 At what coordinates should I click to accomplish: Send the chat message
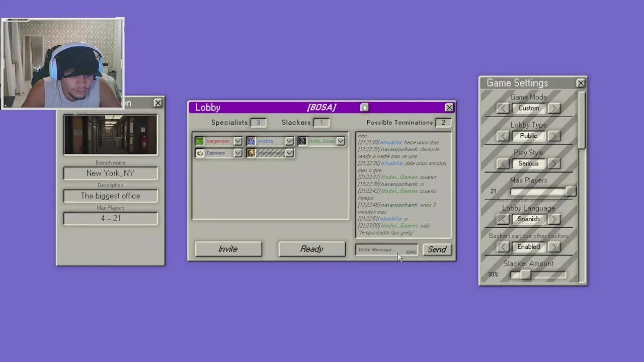pyautogui.click(x=437, y=250)
